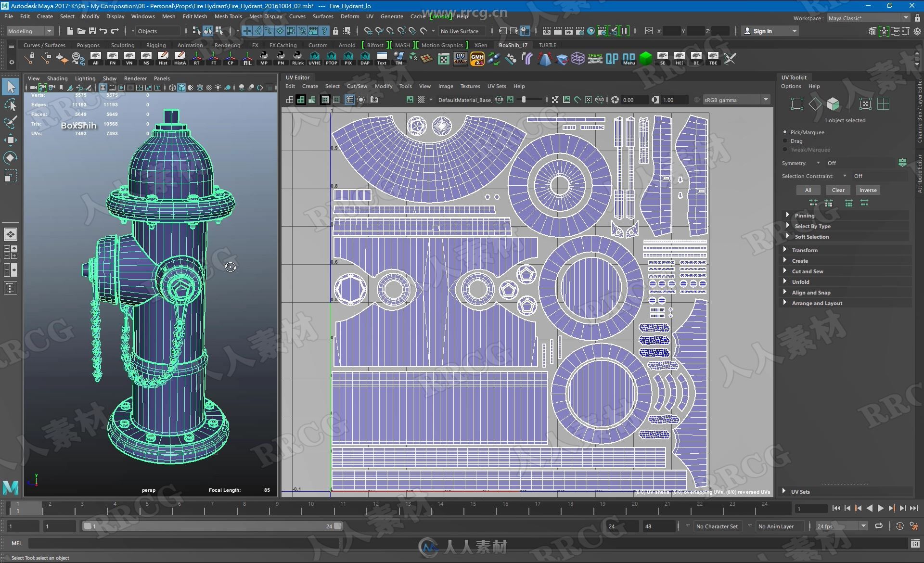Click the UV Editor PSD export icon
The width and height of the screenshot is (924, 563).
click(600, 100)
